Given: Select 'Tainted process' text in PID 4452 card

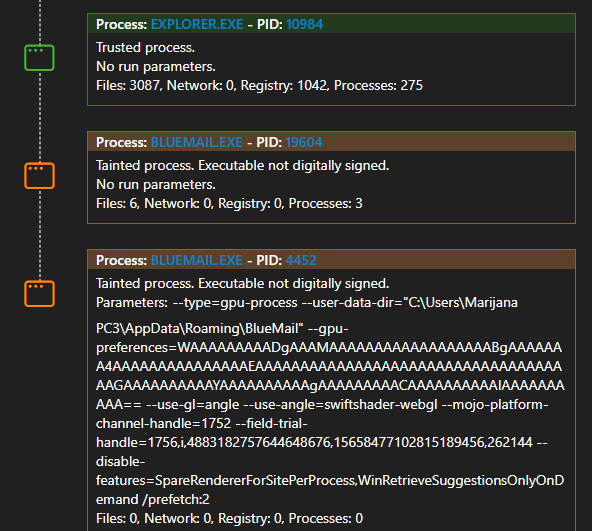Looking at the screenshot, I should pos(242,284).
